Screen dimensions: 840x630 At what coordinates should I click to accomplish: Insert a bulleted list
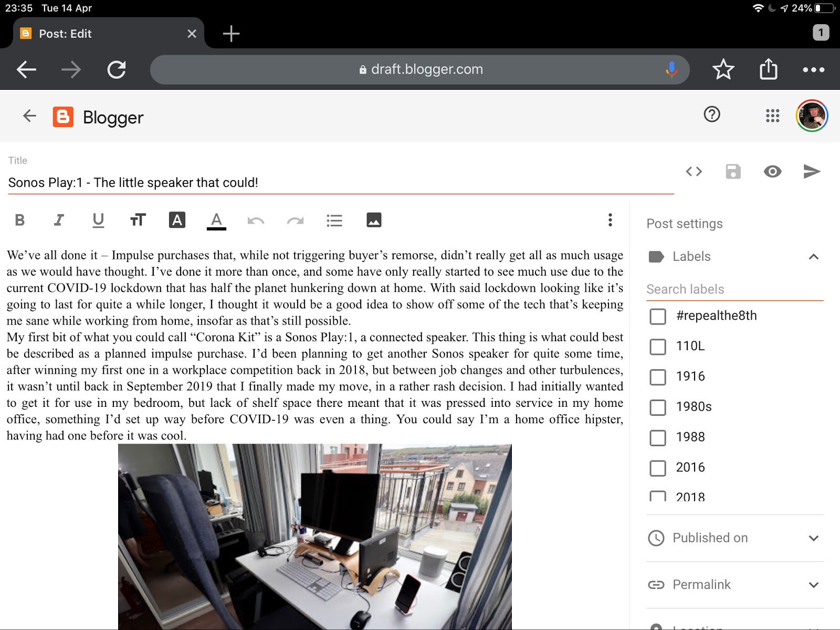[x=334, y=220]
